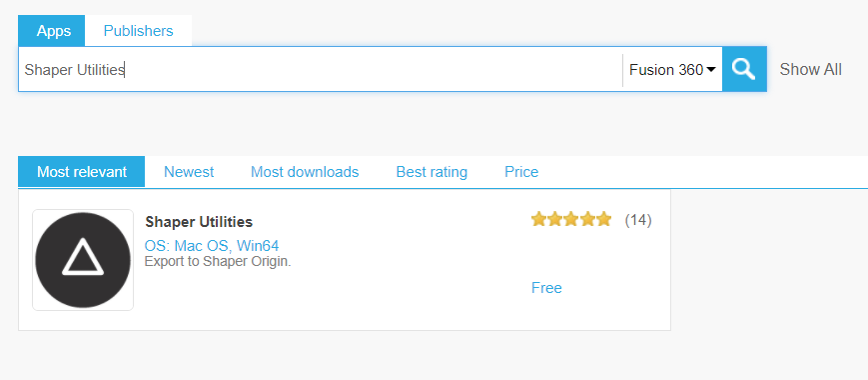Sort results by Newest
This screenshot has height=380, width=868.
[189, 172]
